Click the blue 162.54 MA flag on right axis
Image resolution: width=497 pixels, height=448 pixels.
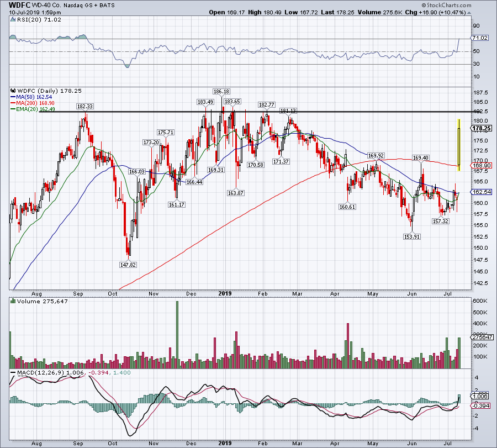482,192
